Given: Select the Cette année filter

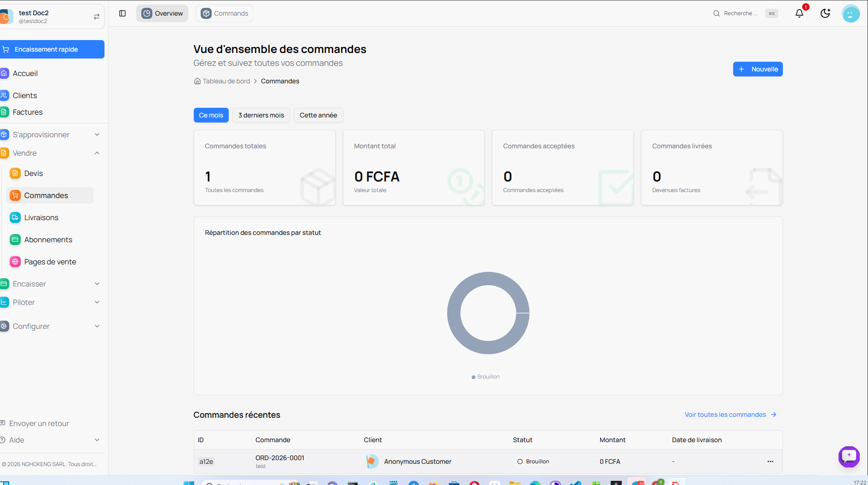Looking at the screenshot, I should [x=318, y=115].
